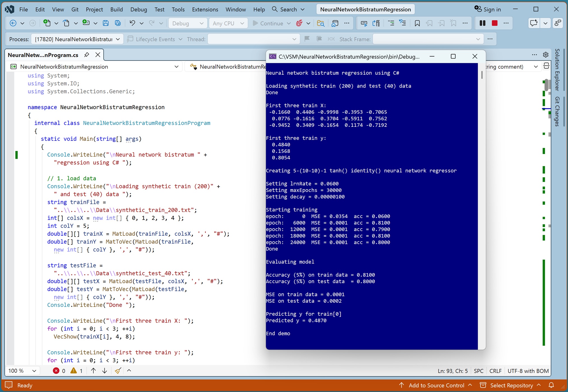Click the Save file icon
The image size is (568, 392).
tap(106, 23)
